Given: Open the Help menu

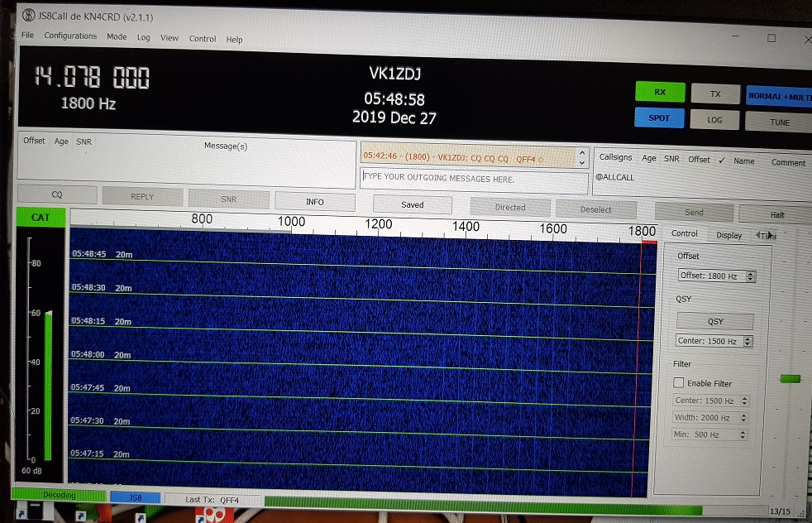Looking at the screenshot, I should tap(234, 40).
